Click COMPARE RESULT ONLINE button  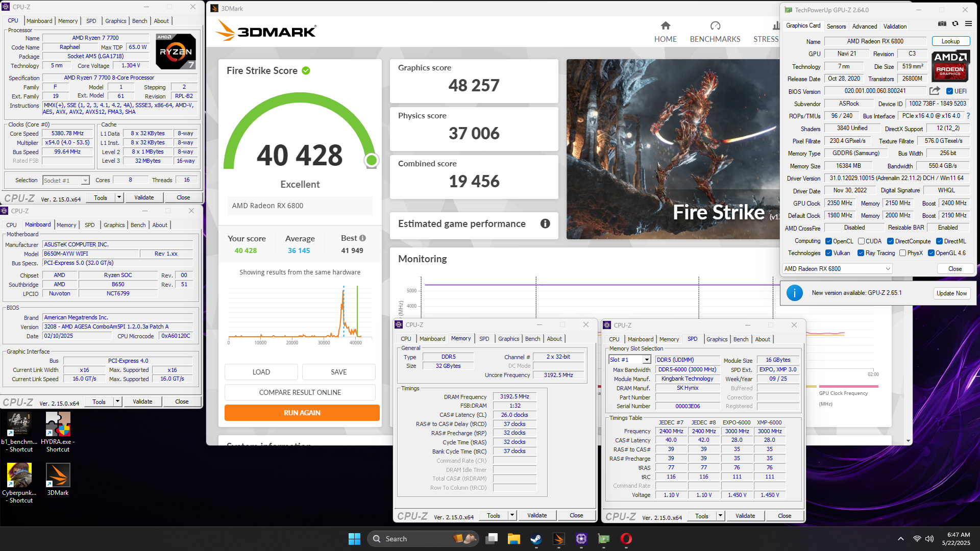pyautogui.click(x=300, y=392)
